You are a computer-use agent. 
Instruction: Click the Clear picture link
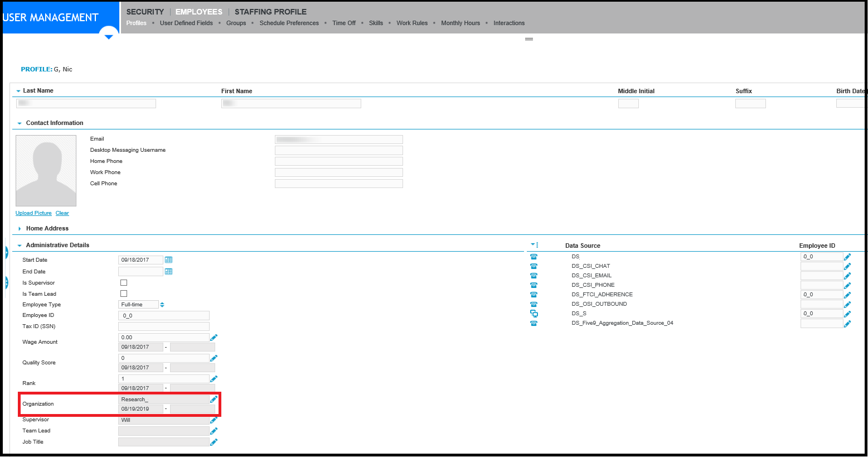coord(62,213)
